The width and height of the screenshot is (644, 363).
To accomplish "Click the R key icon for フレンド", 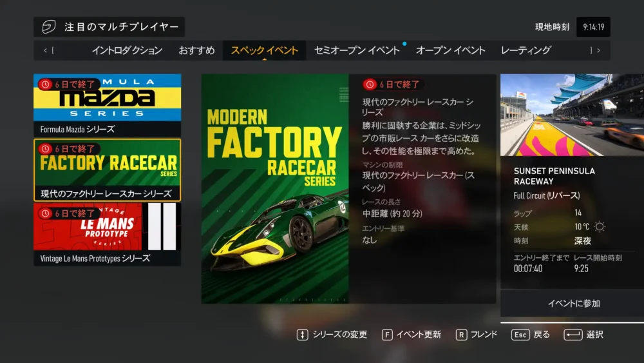I will tap(461, 335).
